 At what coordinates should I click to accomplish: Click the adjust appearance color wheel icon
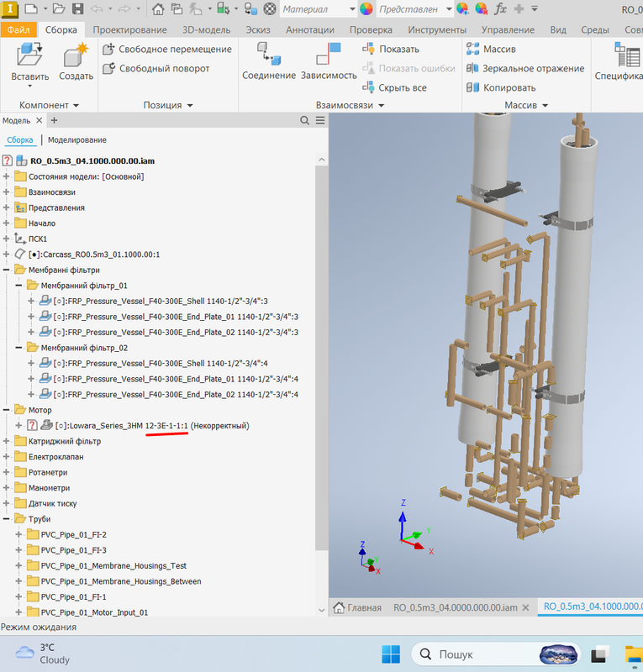coord(462,8)
